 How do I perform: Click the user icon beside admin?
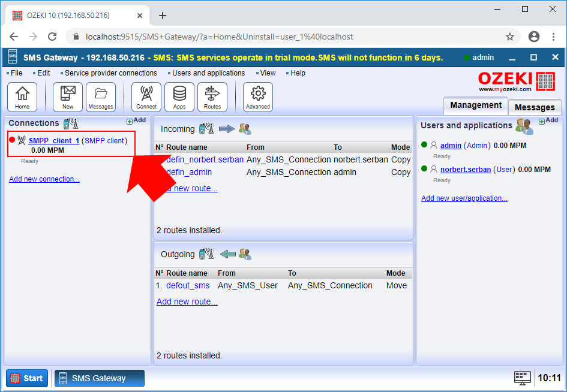pyautogui.click(x=434, y=145)
